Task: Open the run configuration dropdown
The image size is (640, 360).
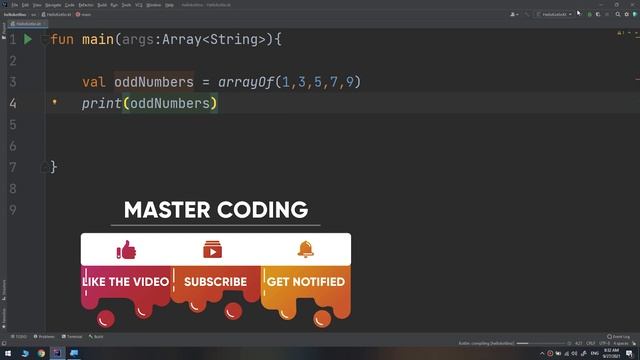Action: point(554,14)
